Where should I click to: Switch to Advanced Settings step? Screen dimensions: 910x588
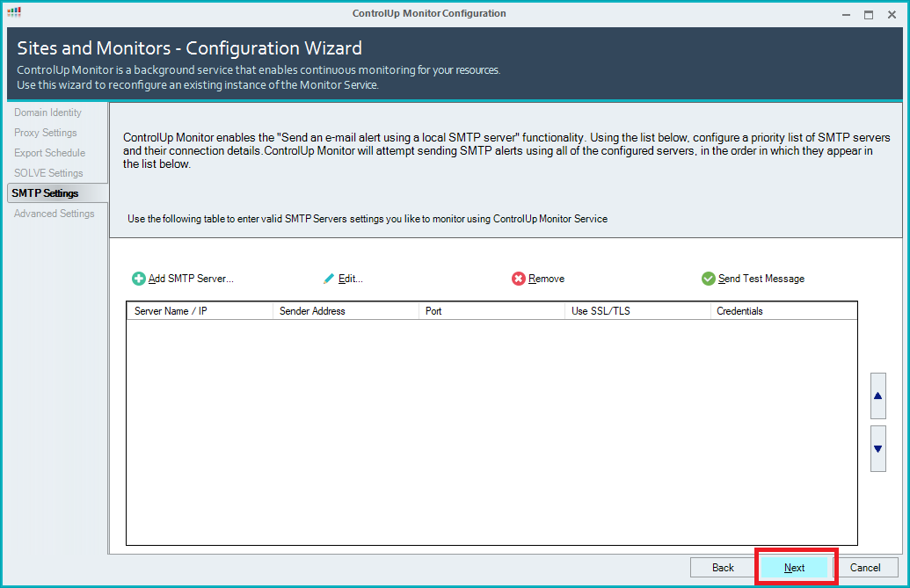click(x=54, y=214)
